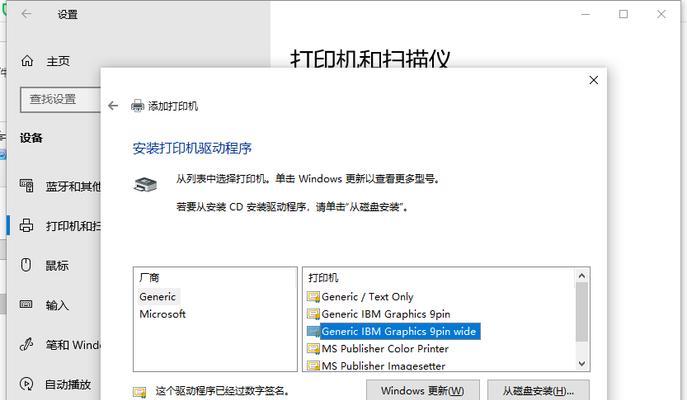687x400 pixels.
Task: Select MS Publisher Color Printer
Action: (x=385, y=349)
